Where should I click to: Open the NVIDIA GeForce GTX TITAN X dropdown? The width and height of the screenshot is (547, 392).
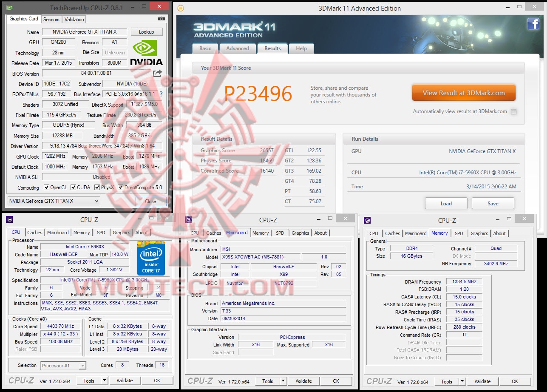pos(54,201)
